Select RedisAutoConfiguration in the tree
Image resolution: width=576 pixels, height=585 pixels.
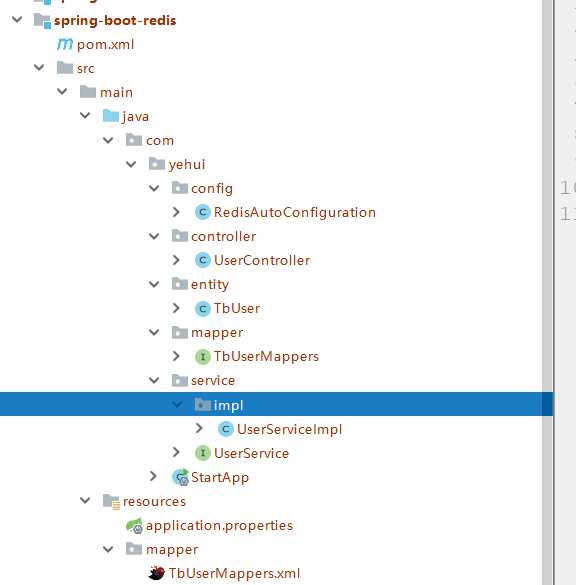(x=295, y=212)
